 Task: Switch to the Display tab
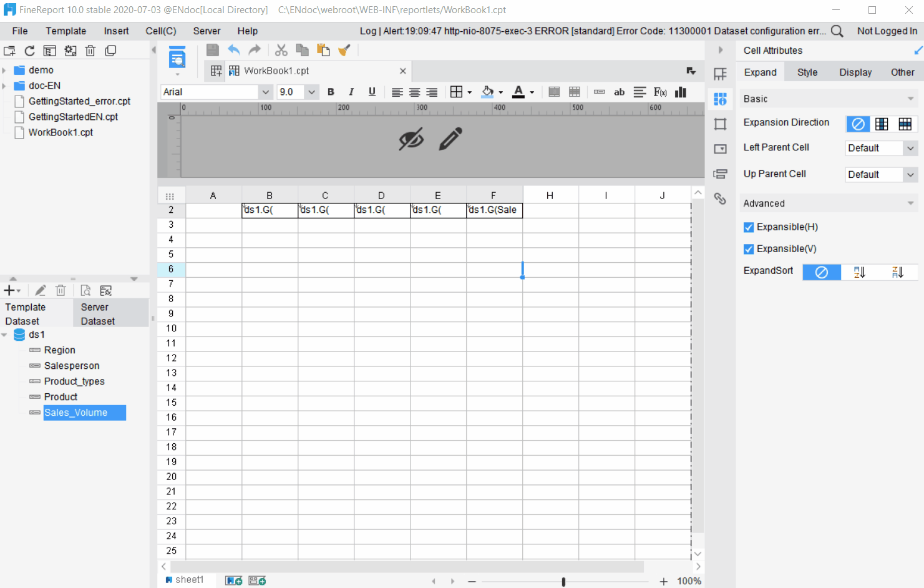(x=855, y=72)
